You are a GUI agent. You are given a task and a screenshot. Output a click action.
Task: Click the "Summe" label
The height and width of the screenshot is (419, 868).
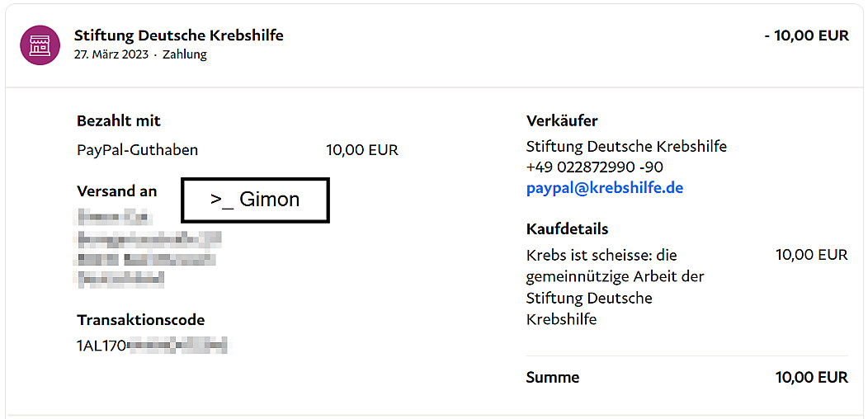(x=552, y=378)
